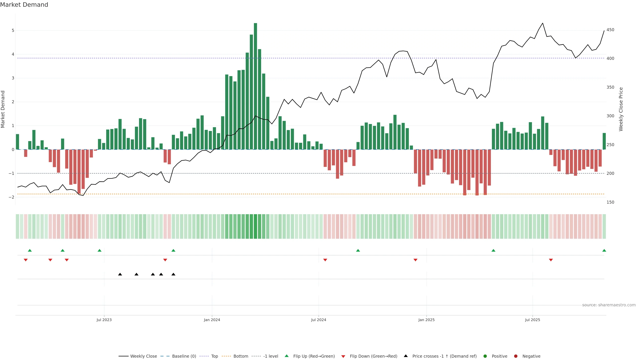The height and width of the screenshot is (362, 644).
Task: Click the rightmost red Flip Down marker
Action: coord(551,260)
